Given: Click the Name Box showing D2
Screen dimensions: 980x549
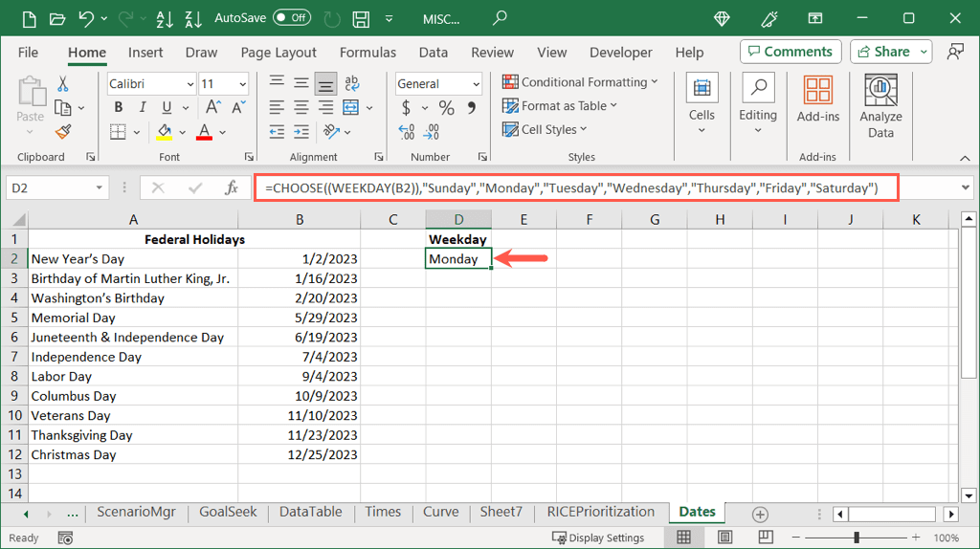Looking at the screenshot, I should click(48, 188).
